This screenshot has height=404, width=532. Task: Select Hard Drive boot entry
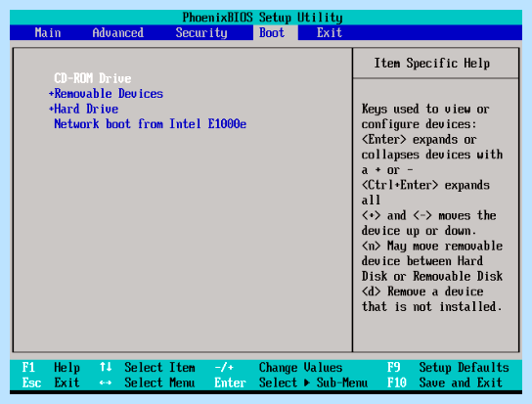tap(86, 109)
